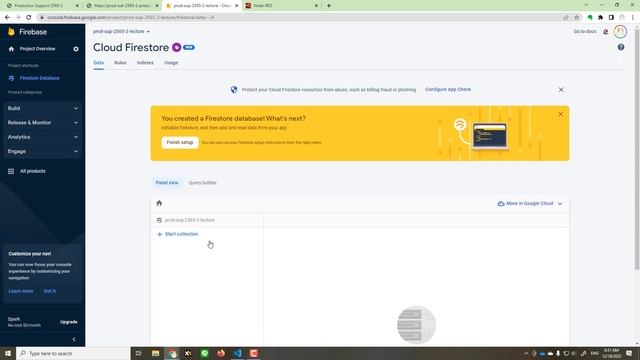Viewport: 640px width, 360px height.
Task: Click the Firebase logo in sidebar
Action: coord(11,31)
